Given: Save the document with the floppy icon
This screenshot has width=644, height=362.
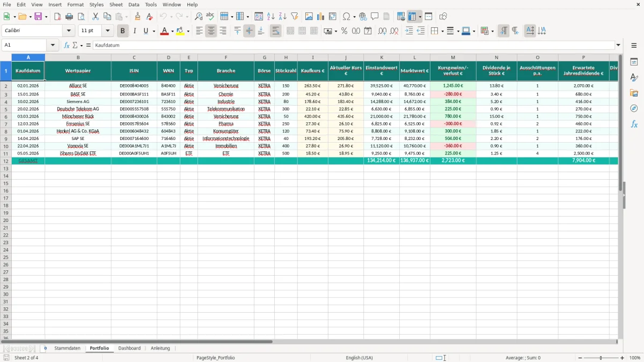Looking at the screenshot, I should pyautogui.click(x=38, y=17).
